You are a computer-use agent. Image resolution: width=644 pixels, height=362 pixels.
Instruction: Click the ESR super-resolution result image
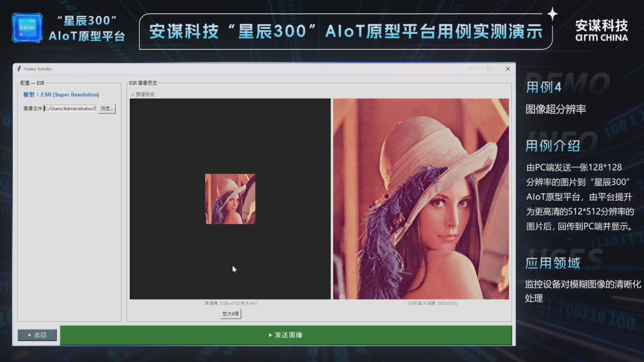pos(421,199)
